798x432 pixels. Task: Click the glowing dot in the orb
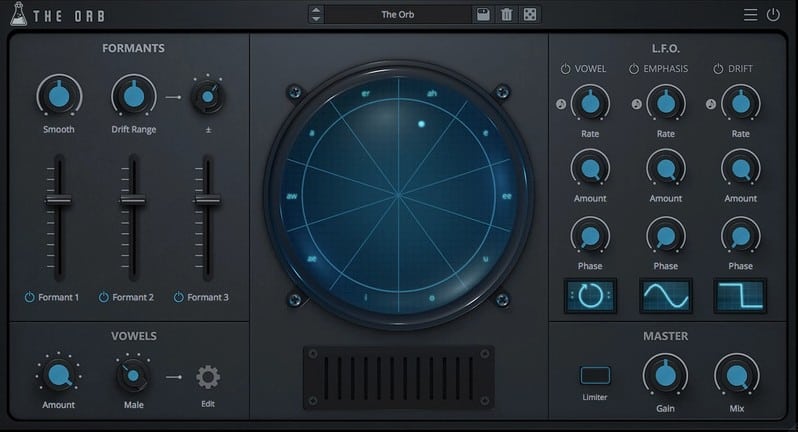[x=421, y=124]
